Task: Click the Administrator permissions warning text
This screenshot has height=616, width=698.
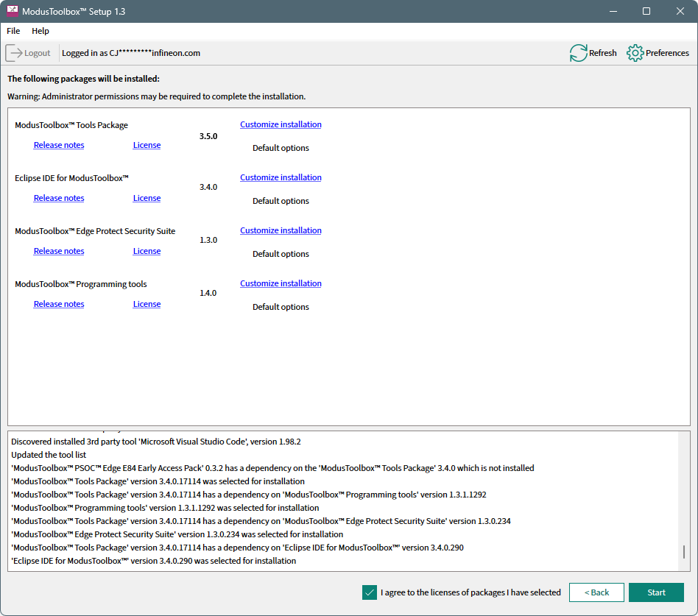Action: click(x=156, y=96)
